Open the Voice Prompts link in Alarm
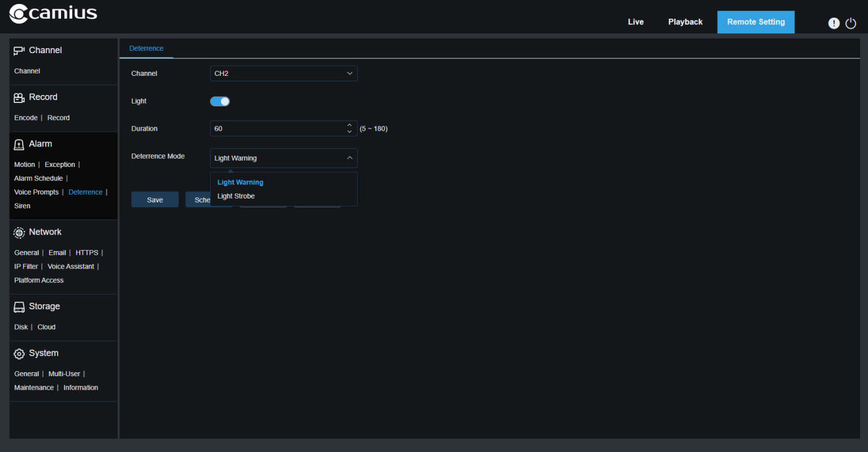 pos(36,192)
